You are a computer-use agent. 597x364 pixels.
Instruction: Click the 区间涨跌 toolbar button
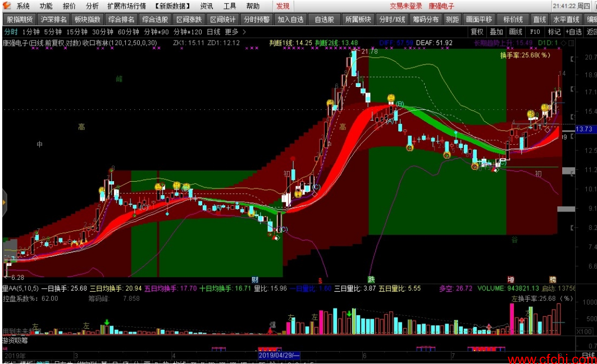coord(189,20)
